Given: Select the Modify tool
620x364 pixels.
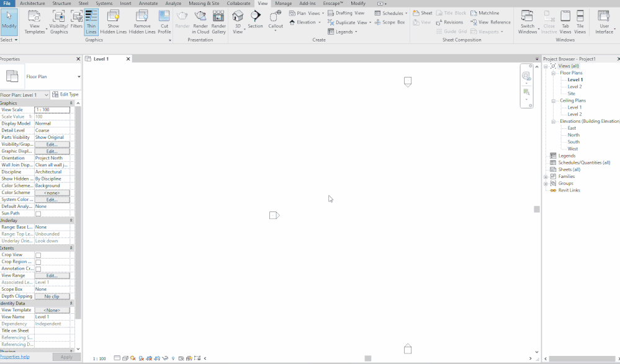Looking at the screenshot, I should [9, 22].
